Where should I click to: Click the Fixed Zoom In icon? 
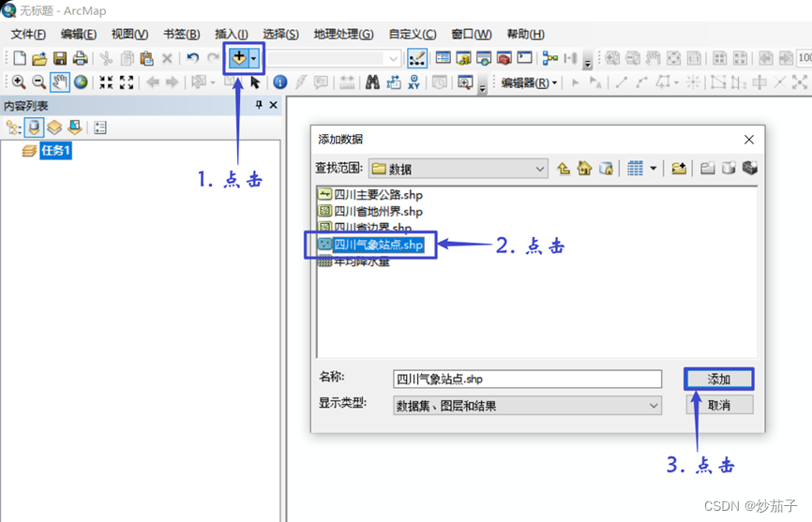106,82
